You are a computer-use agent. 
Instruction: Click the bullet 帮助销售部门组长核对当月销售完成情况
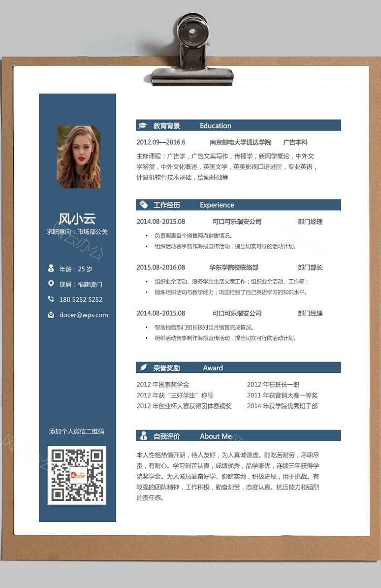204,327
